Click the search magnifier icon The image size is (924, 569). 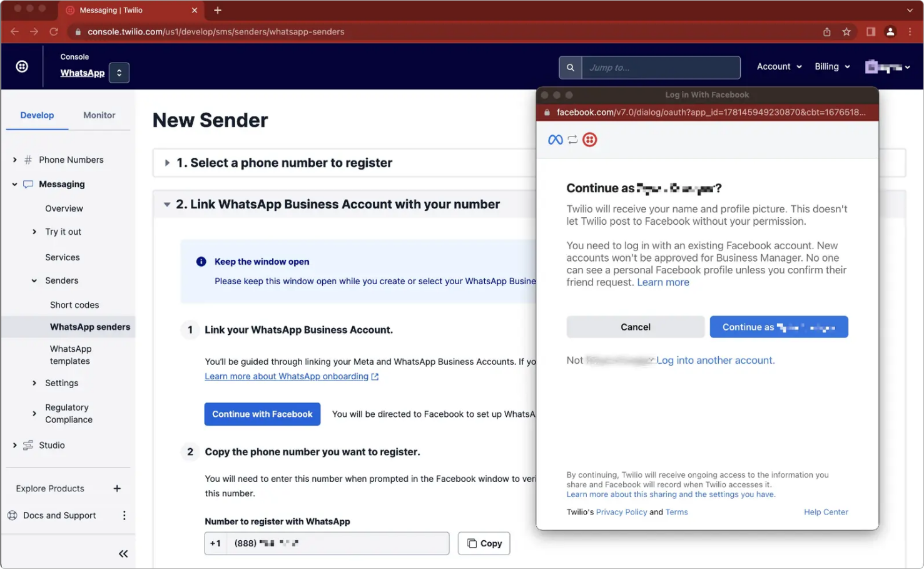(570, 68)
